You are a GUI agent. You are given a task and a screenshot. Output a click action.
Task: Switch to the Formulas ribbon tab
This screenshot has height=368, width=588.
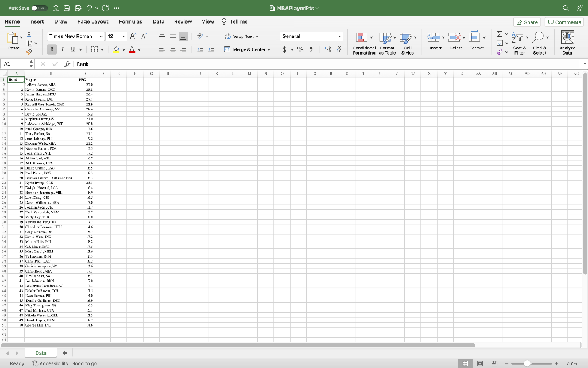coord(131,21)
